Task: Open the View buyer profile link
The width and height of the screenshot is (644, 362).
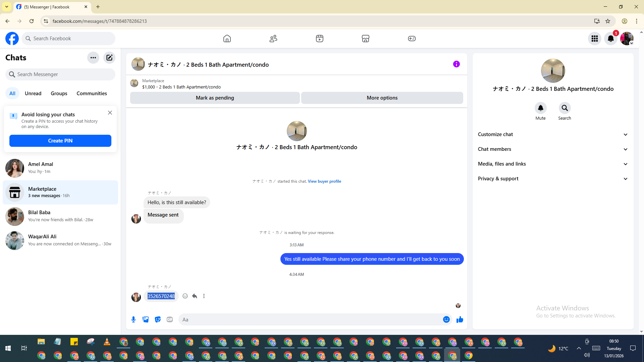Action: [x=324, y=181]
